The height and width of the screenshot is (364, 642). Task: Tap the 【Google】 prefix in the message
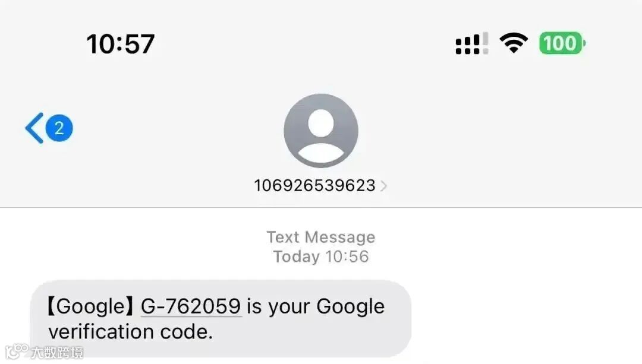point(90,307)
